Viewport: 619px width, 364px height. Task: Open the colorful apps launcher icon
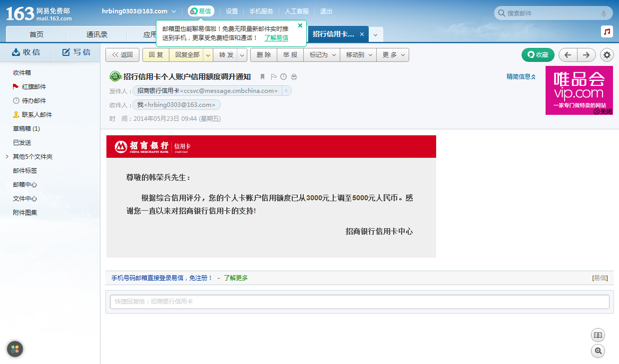tap(15, 349)
